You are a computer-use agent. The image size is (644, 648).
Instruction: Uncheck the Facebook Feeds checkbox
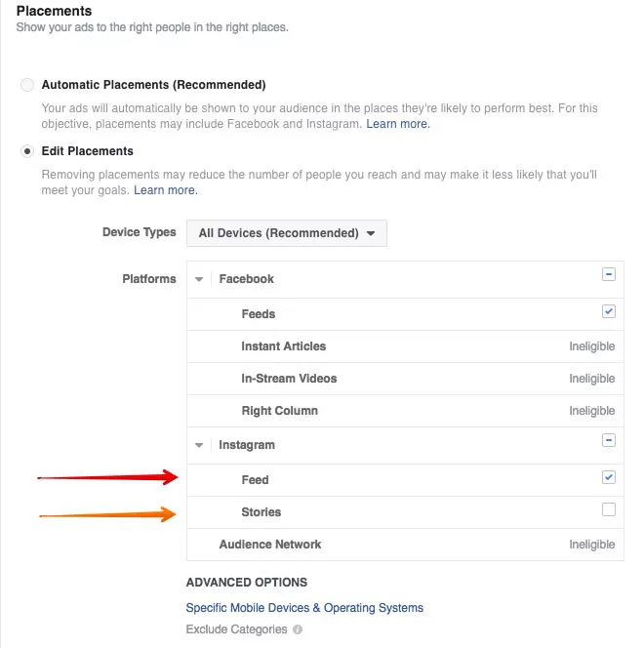tap(609, 311)
